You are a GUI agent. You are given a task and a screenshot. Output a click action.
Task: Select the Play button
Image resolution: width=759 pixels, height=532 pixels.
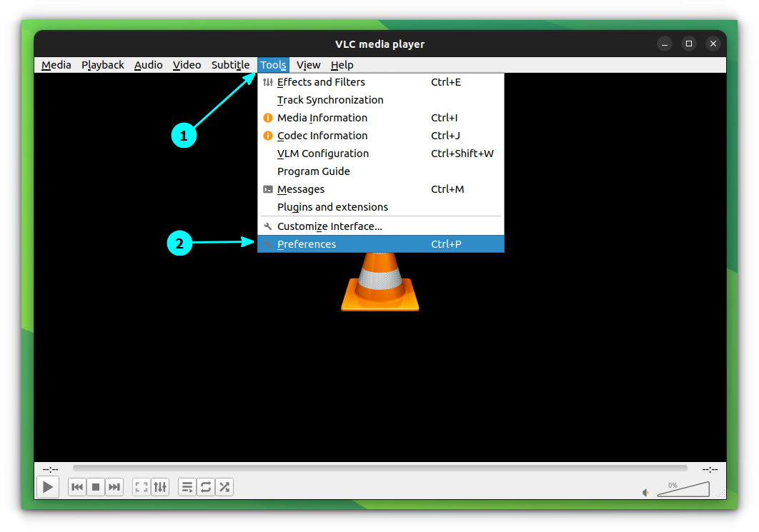pos(47,486)
